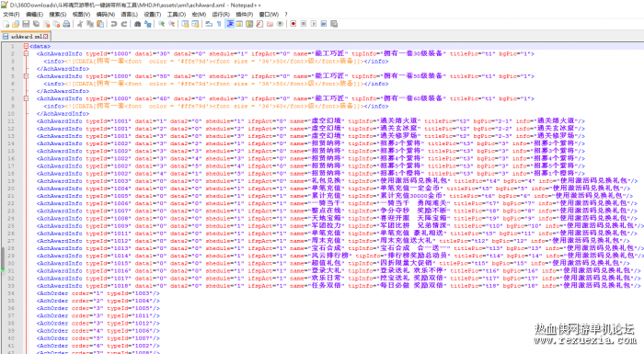The image size is (644, 354).
Task: Open the 运行(R) menu
Action: click(x=221, y=15)
